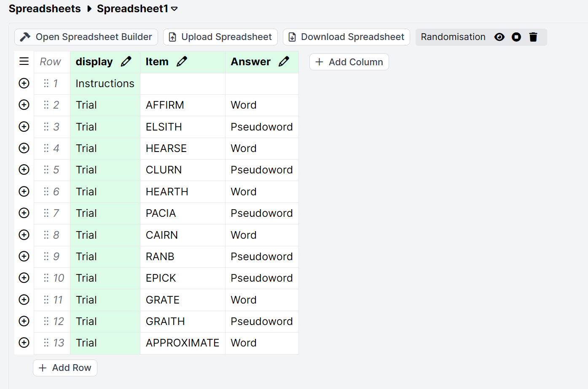Grab the drag handle of row 4
This screenshot has height=389, width=588.
[46, 148]
